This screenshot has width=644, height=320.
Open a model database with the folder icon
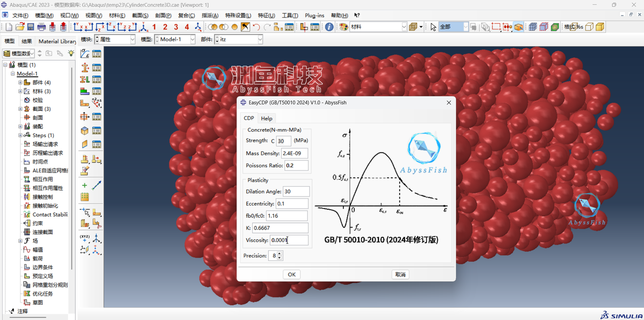[x=20, y=27]
